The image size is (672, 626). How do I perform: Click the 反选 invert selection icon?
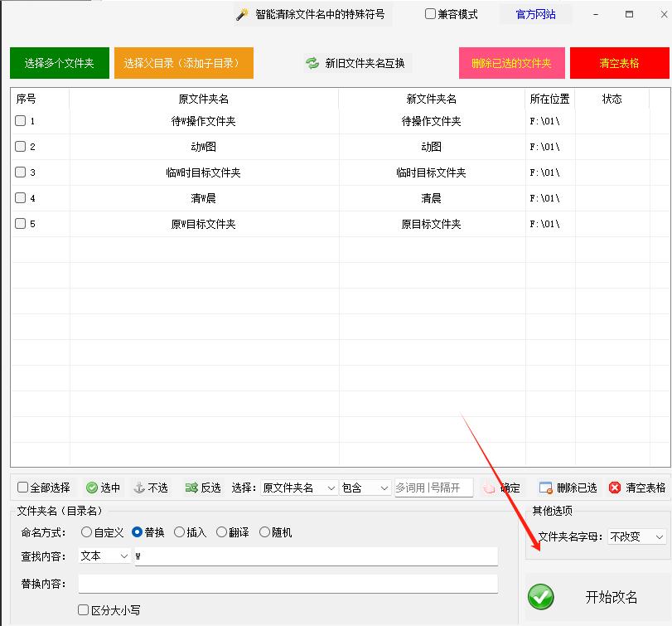coord(191,488)
